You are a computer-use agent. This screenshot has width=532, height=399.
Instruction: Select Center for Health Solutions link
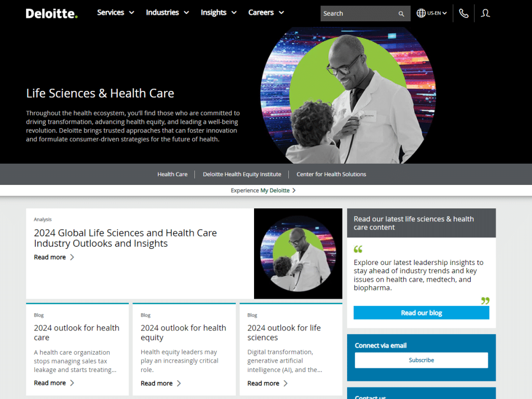(x=331, y=174)
